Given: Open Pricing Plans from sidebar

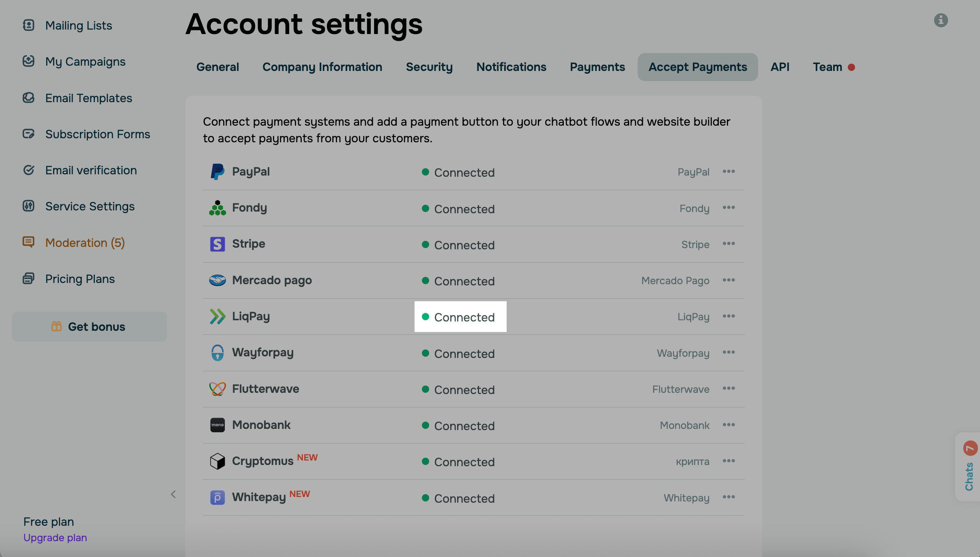Looking at the screenshot, I should tap(80, 279).
